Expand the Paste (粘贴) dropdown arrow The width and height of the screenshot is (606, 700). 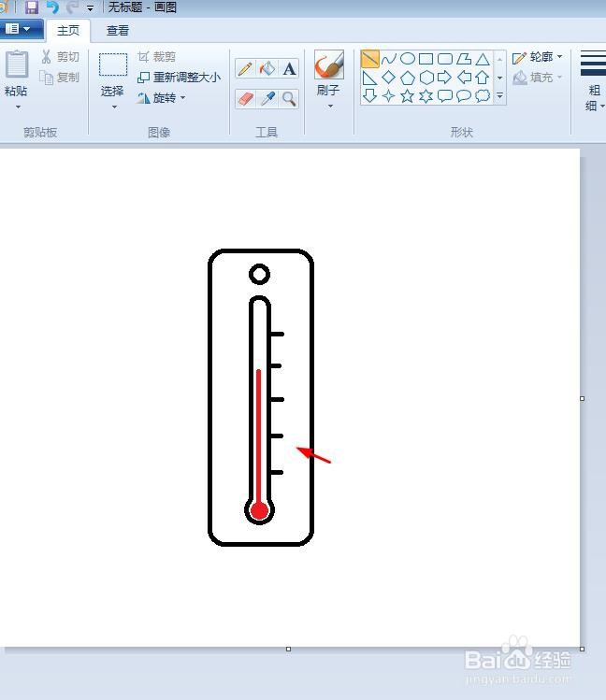click(x=18, y=107)
